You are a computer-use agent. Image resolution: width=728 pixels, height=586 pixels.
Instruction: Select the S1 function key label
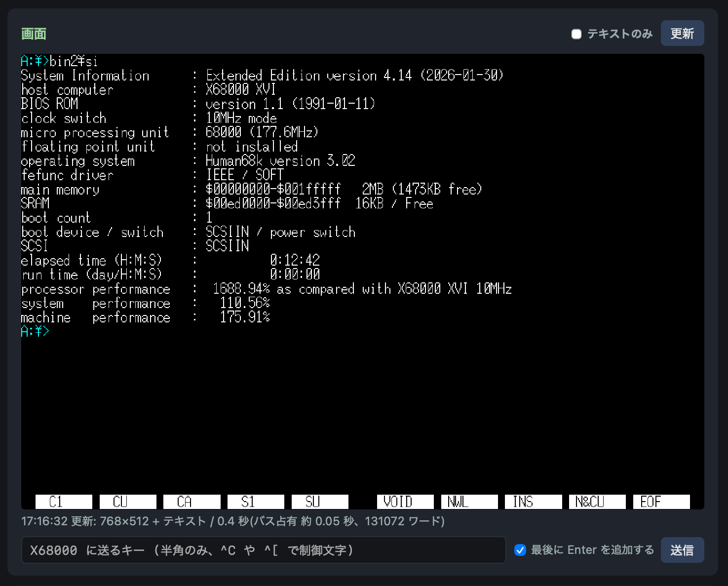tap(256, 502)
